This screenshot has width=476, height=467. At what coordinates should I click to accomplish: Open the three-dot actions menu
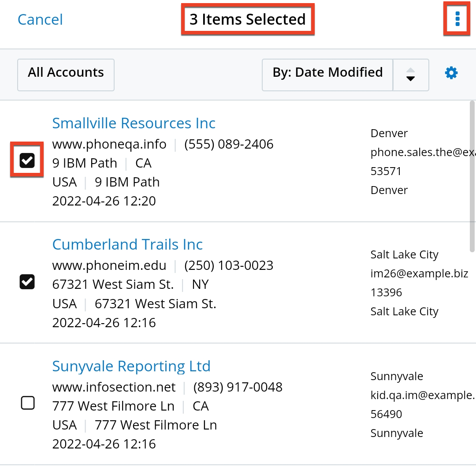[457, 19]
